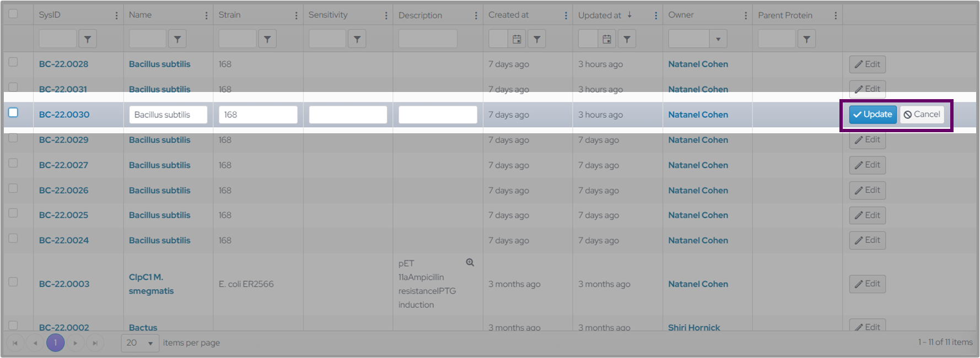Open the BC-22.0028 record link
980x358 pixels.
coord(63,64)
